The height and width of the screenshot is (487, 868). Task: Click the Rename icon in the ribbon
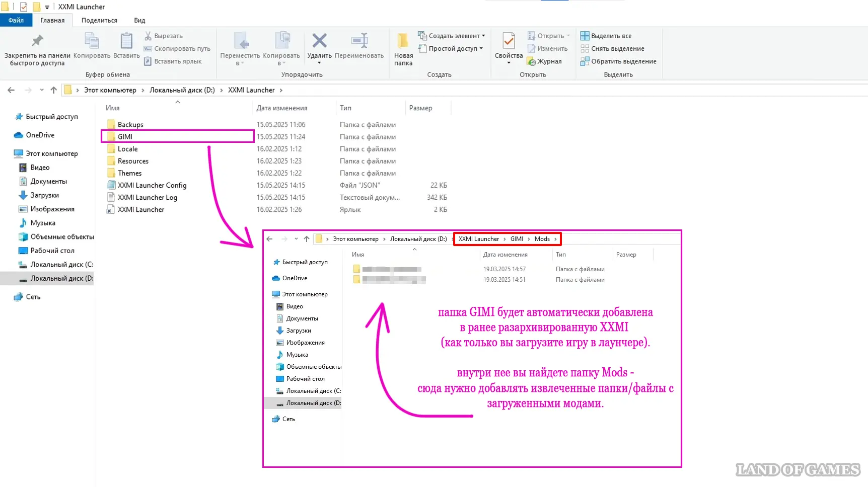pyautogui.click(x=359, y=41)
